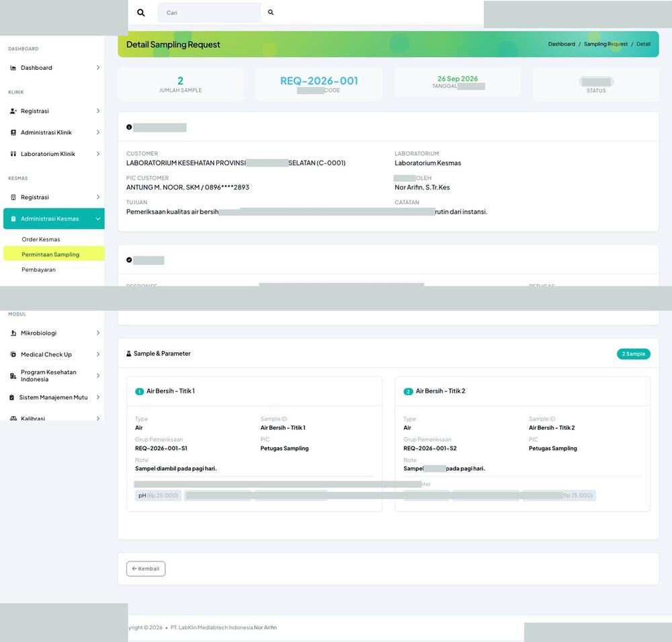Viewport: 672px width, 642px height.
Task: Click the large magnifier icon in the top bar
Action: (141, 13)
